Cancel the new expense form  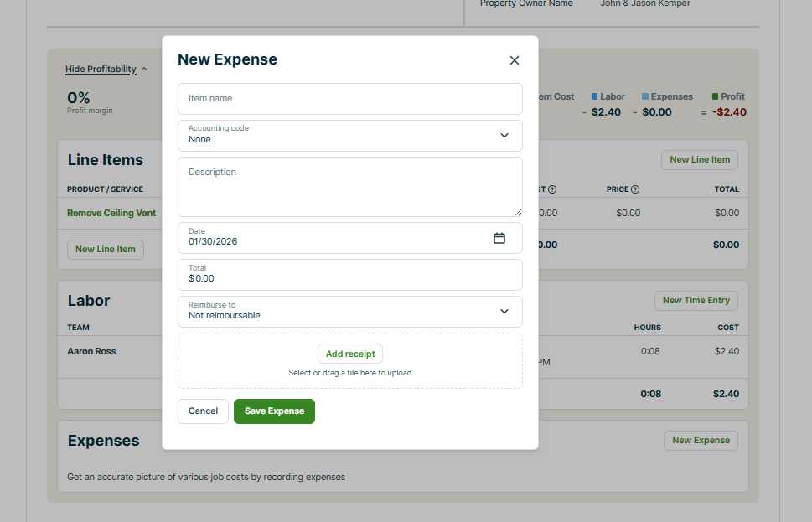click(203, 411)
